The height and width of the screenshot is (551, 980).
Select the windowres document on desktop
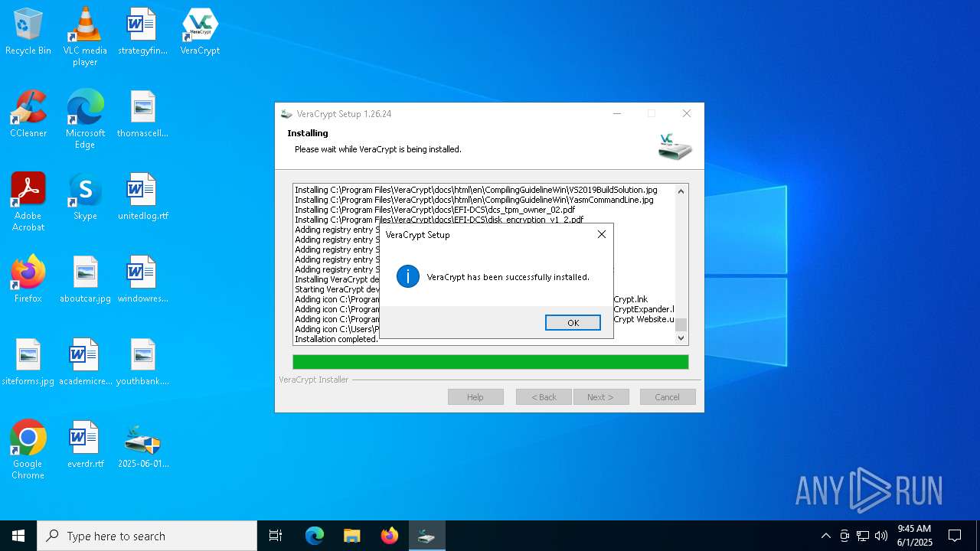142,279
